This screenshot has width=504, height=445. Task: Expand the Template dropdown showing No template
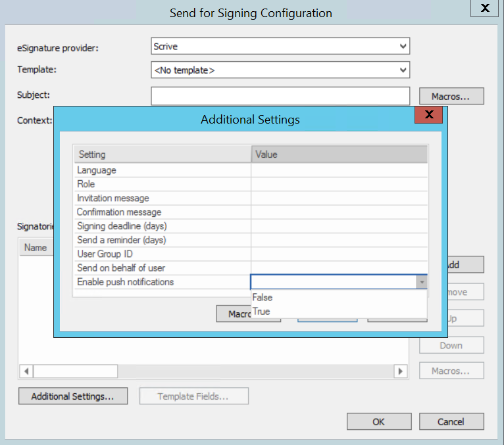point(280,70)
